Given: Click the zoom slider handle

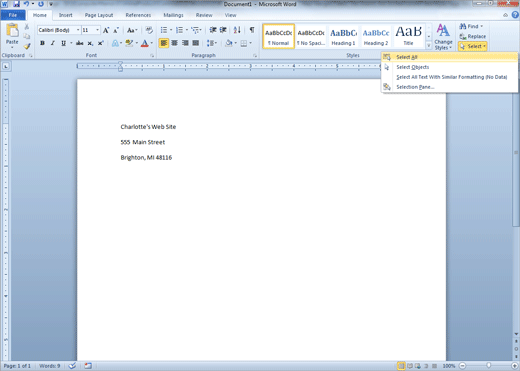Looking at the screenshot, I should 488,366.
